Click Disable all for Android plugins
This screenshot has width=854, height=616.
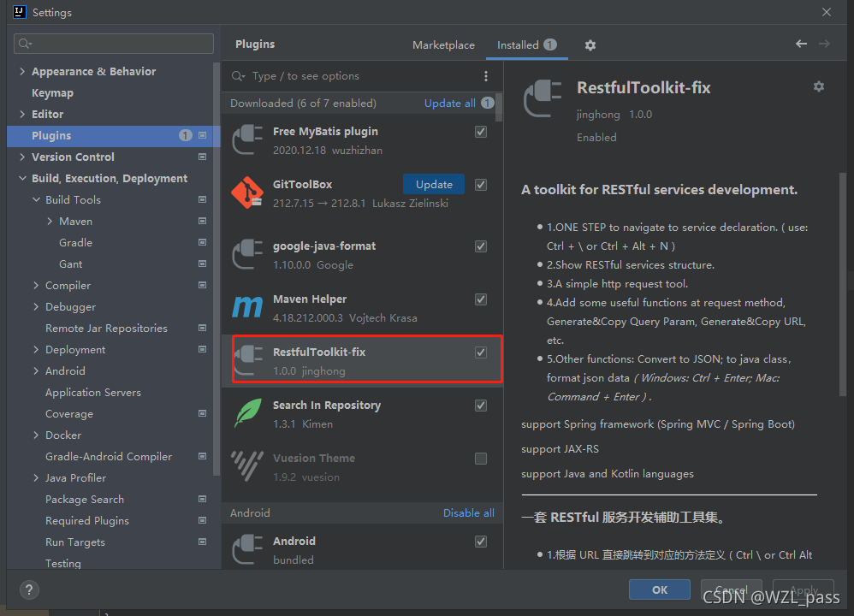coord(468,513)
